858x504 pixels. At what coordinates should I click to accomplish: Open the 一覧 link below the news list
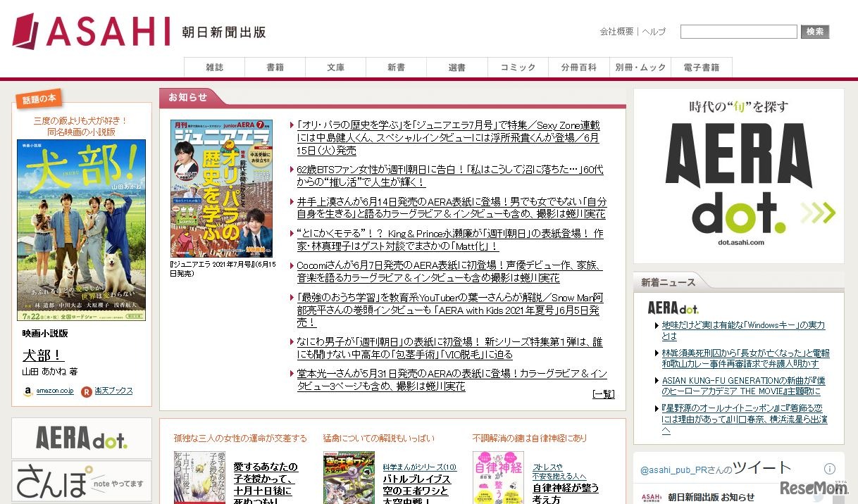click(x=602, y=395)
